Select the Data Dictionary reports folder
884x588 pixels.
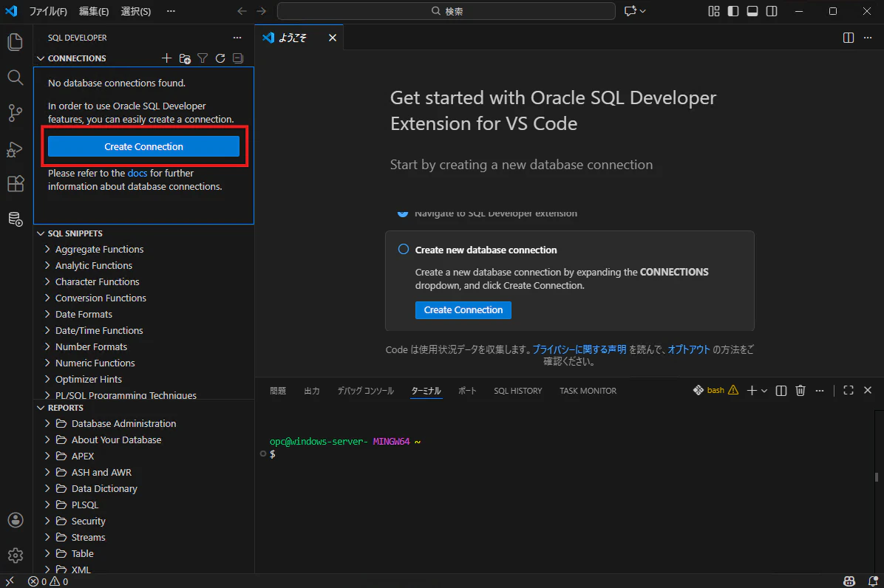144,488
